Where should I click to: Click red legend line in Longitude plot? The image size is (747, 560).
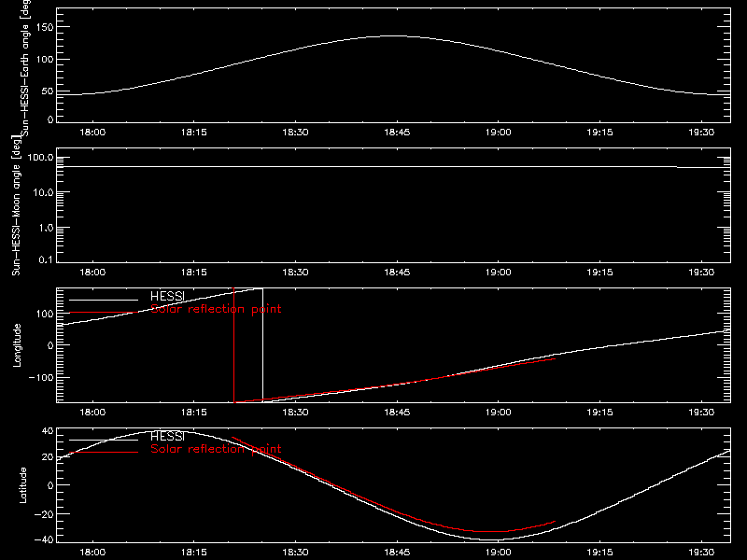(x=104, y=313)
